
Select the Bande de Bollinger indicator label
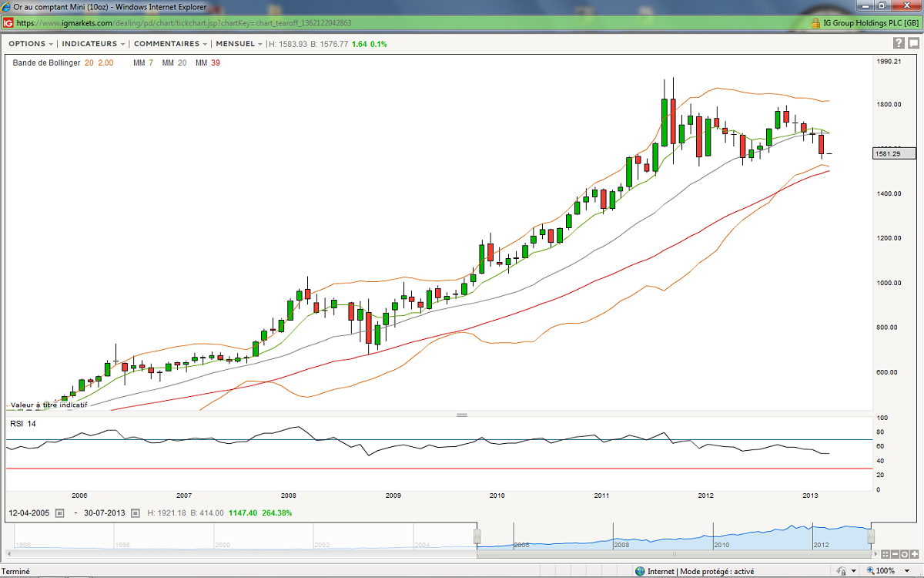[x=46, y=62]
